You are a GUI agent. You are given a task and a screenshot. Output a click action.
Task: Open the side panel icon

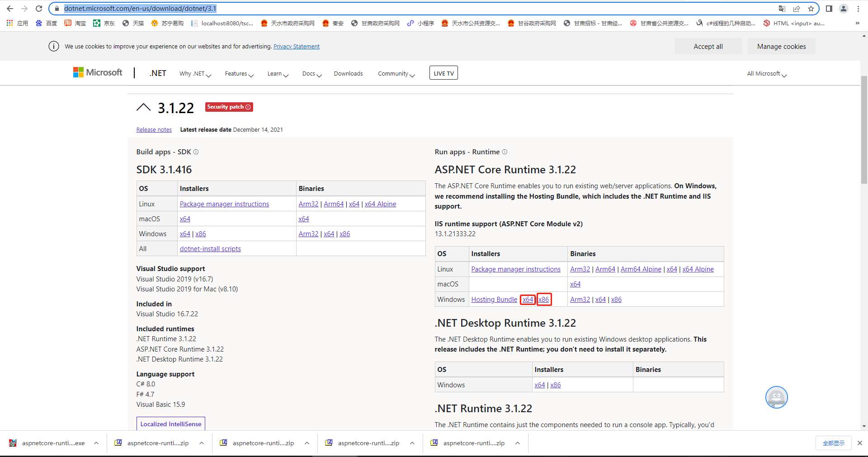pos(829,9)
